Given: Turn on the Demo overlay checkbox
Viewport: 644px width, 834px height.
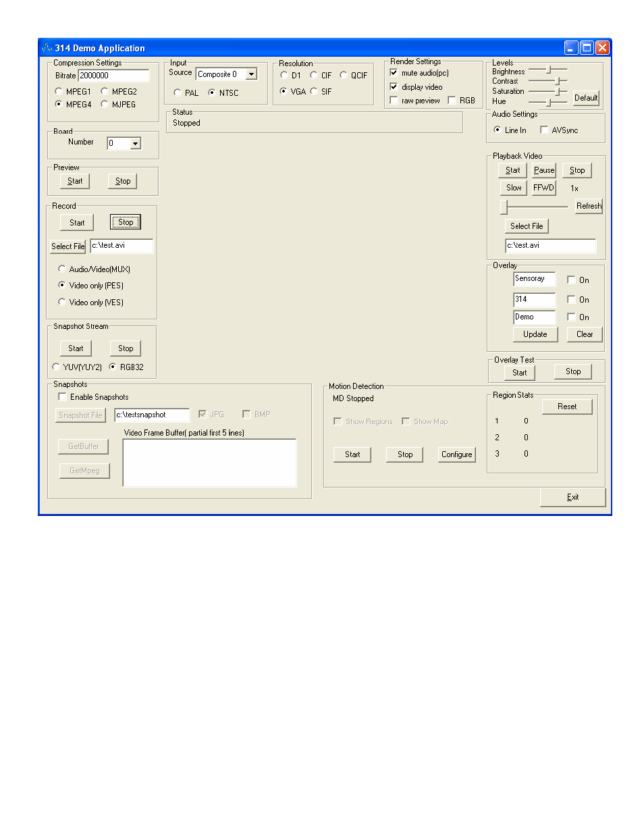Looking at the screenshot, I should click(571, 317).
